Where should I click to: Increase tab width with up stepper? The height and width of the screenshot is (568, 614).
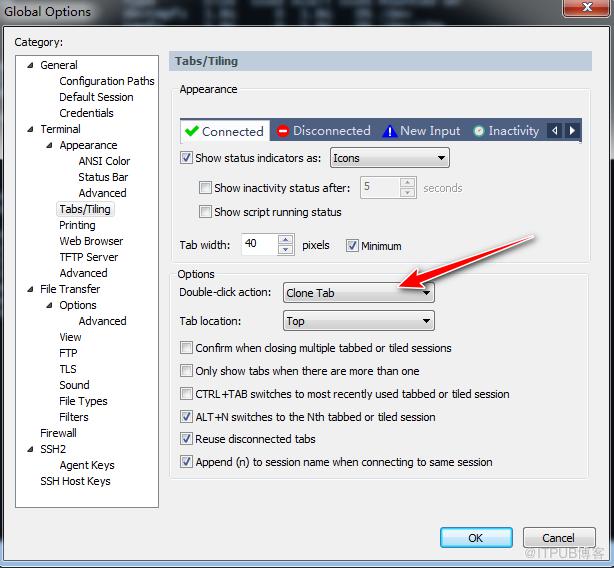tap(285, 240)
